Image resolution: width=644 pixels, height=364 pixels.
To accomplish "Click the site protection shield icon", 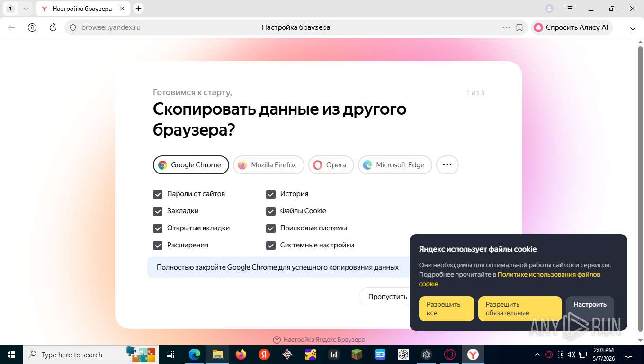I will (x=73, y=27).
